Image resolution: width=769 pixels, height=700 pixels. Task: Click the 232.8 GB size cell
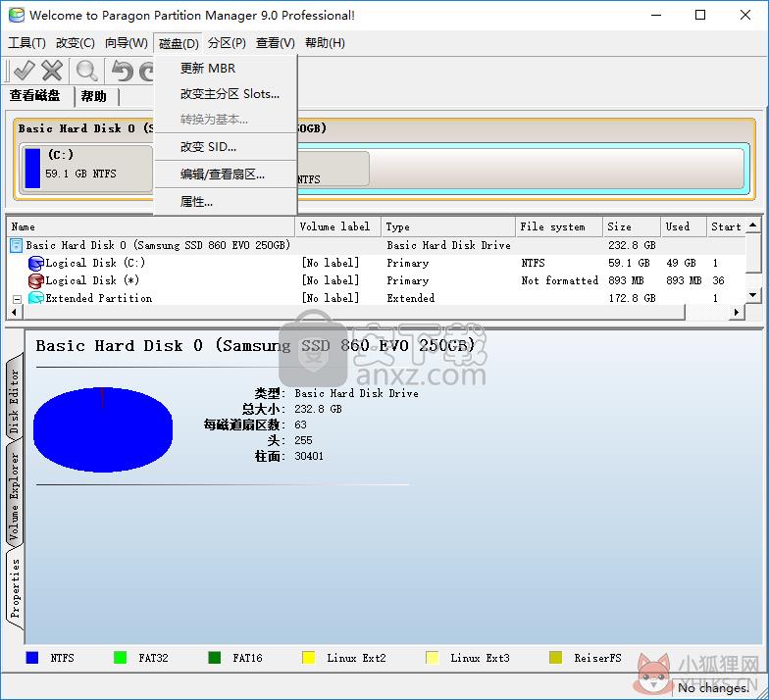pyautogui.click(x=632, y=245)
